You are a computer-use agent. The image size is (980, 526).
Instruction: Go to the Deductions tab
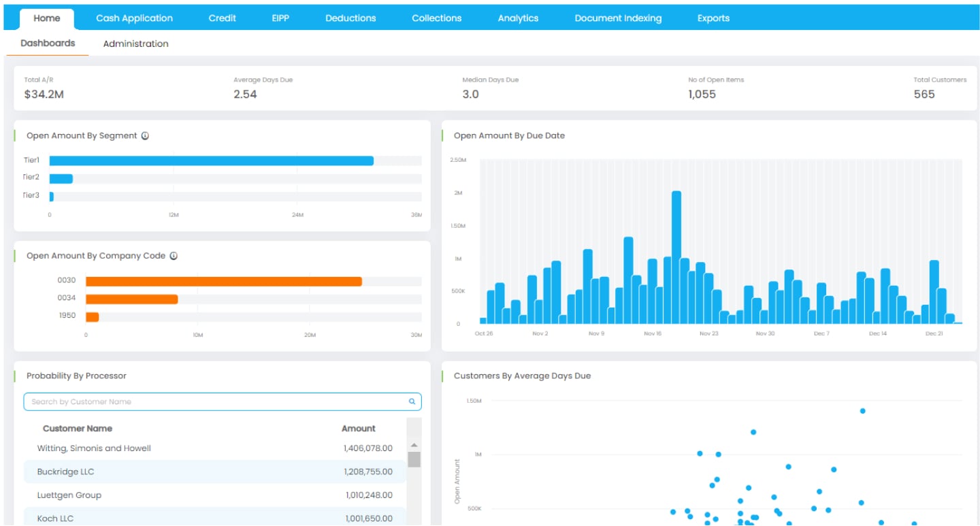point(350,18)
